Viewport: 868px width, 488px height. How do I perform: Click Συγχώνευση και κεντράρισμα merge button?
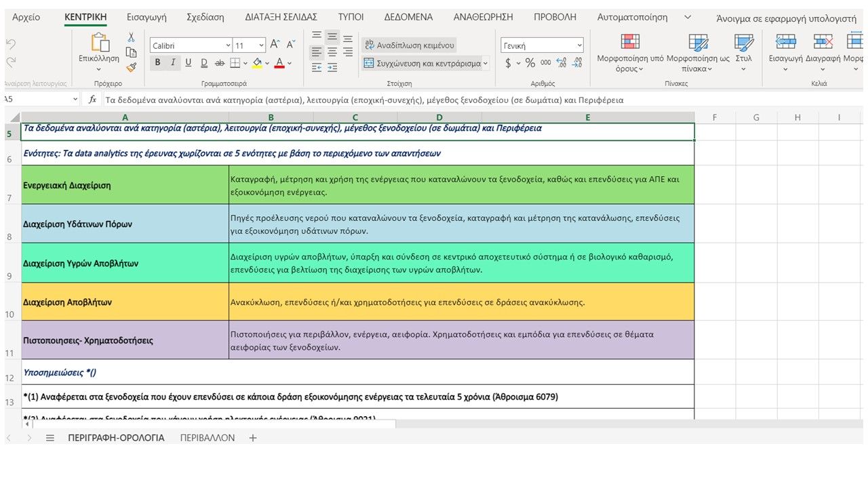pos(422,63)
